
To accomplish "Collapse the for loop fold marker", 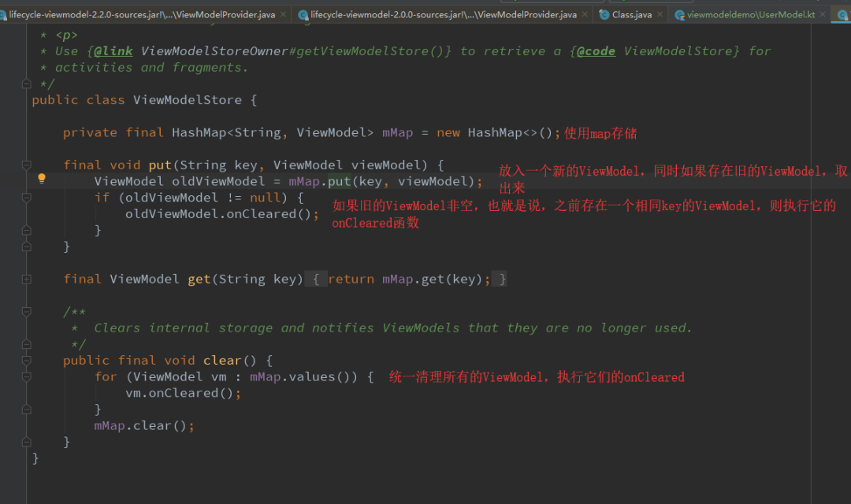I will click(26, 376).
